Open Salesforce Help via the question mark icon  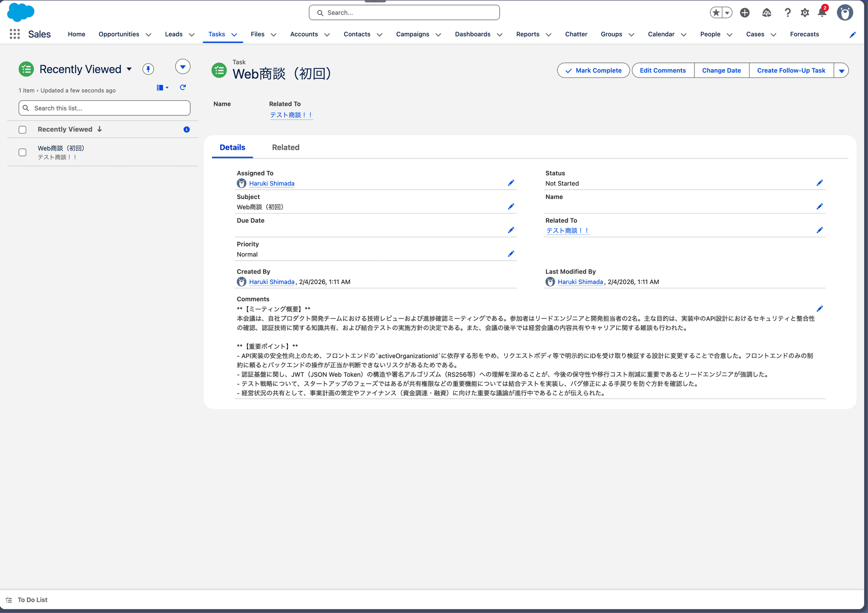(788, 13)
